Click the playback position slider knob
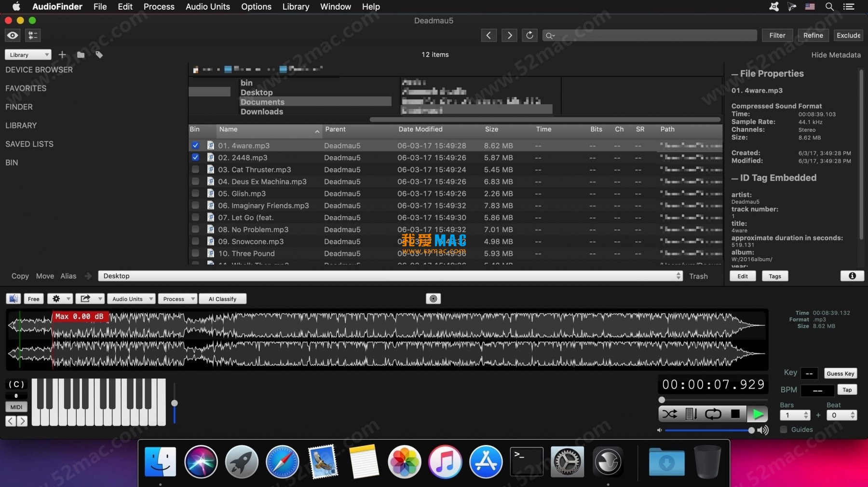This screenshot has width=868, height=487. click(x=662, y=400)
